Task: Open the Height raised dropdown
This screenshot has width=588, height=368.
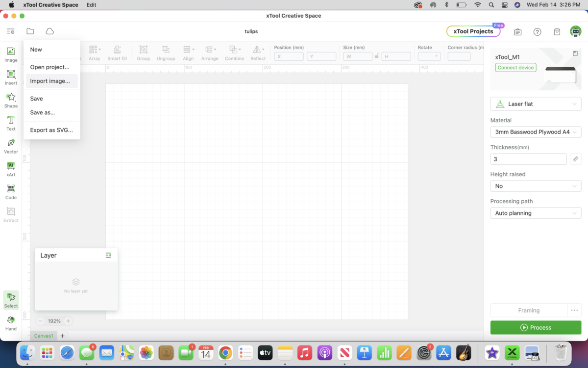Action: (x=536, y=186)
